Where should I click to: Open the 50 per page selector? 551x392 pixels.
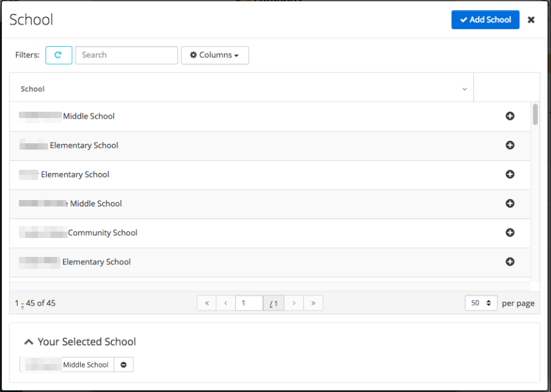tap(481, 303)
